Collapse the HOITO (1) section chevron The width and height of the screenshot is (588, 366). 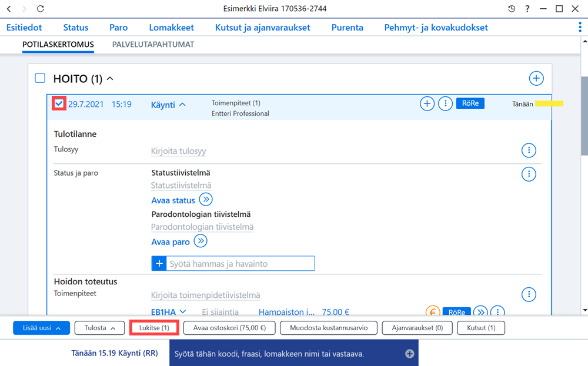point(110,78)
